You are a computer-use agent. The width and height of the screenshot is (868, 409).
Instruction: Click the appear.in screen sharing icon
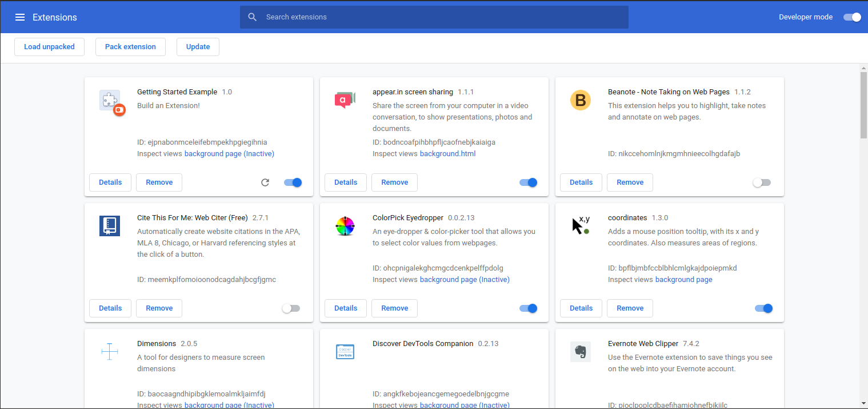click(345, 100)
